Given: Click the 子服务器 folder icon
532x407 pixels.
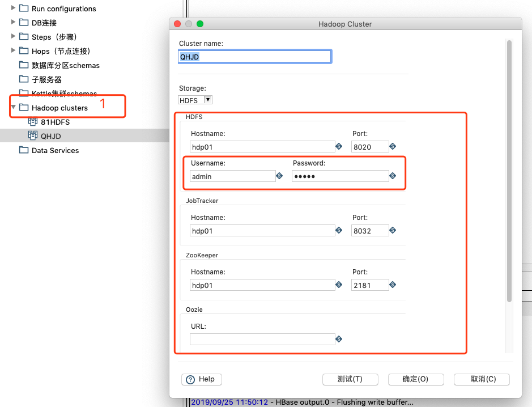Looking at the screenshot, I should (x=24, y=79).
